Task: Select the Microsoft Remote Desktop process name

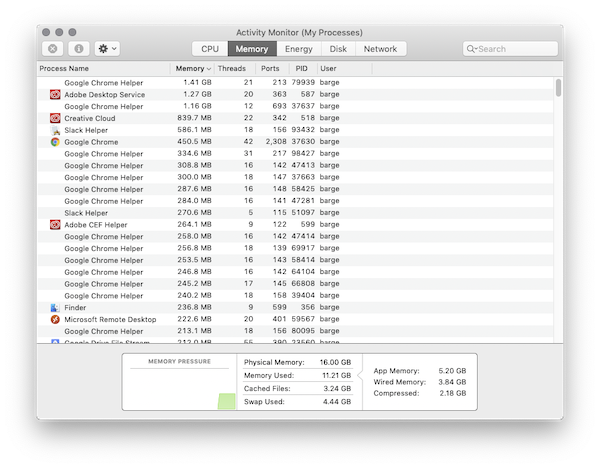Action: (110, 320)
